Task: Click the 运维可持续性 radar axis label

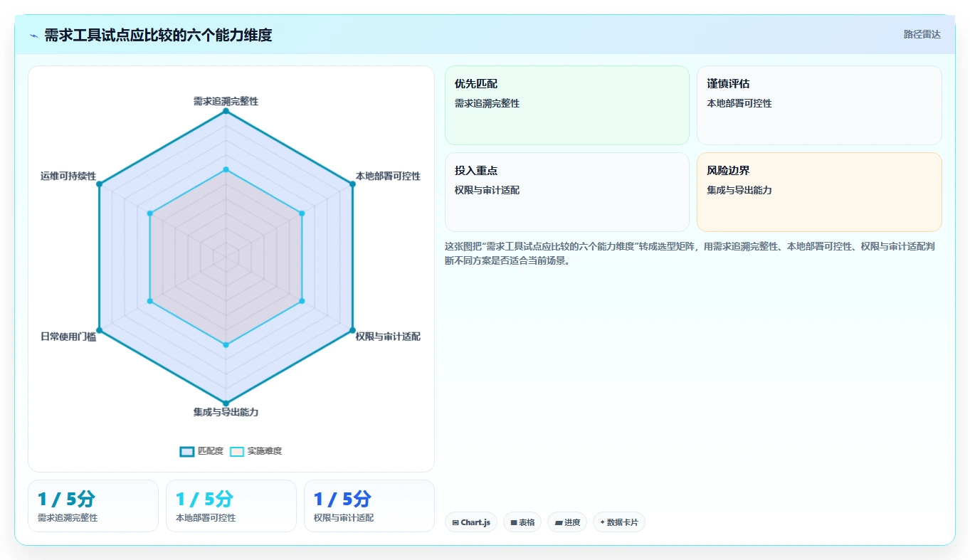Action: click(68, 176)
